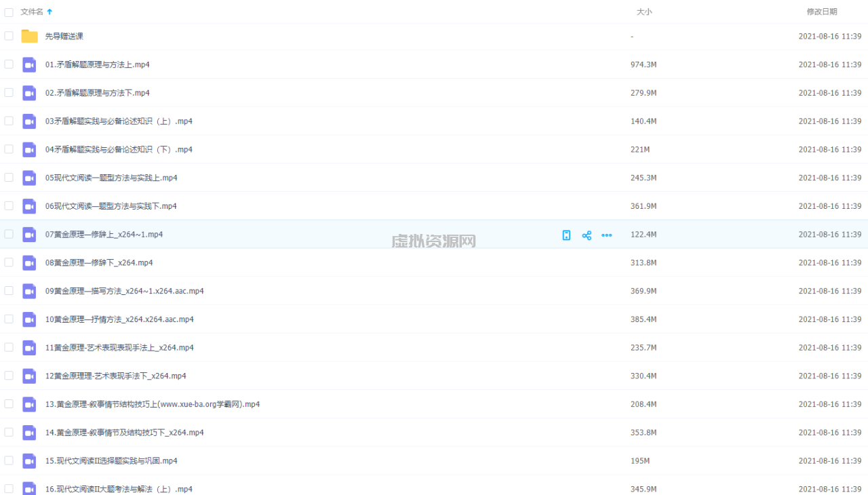Click video icon for 04矛盾解题实践与必备论述知识(下)

pyautogui.click(x=29, y=149)
